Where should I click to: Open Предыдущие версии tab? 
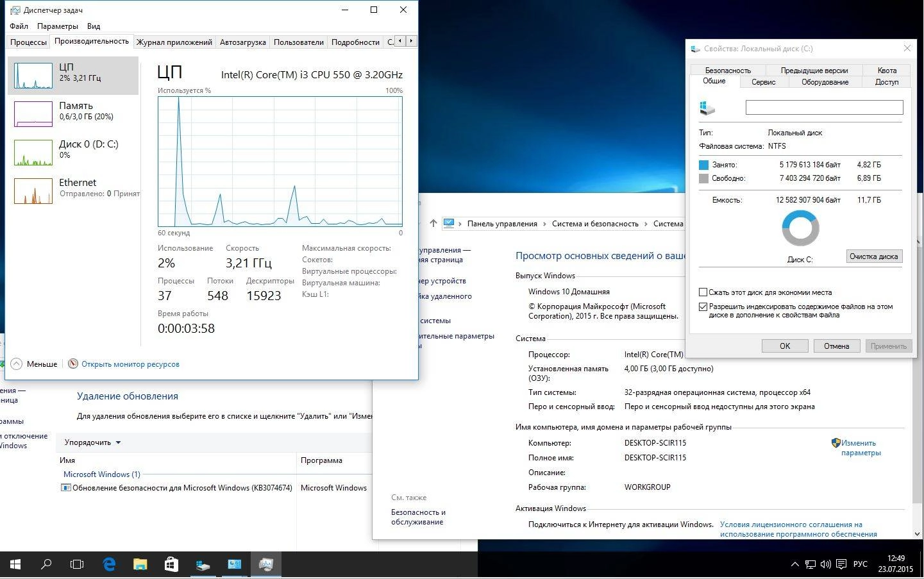coord(814,71)
